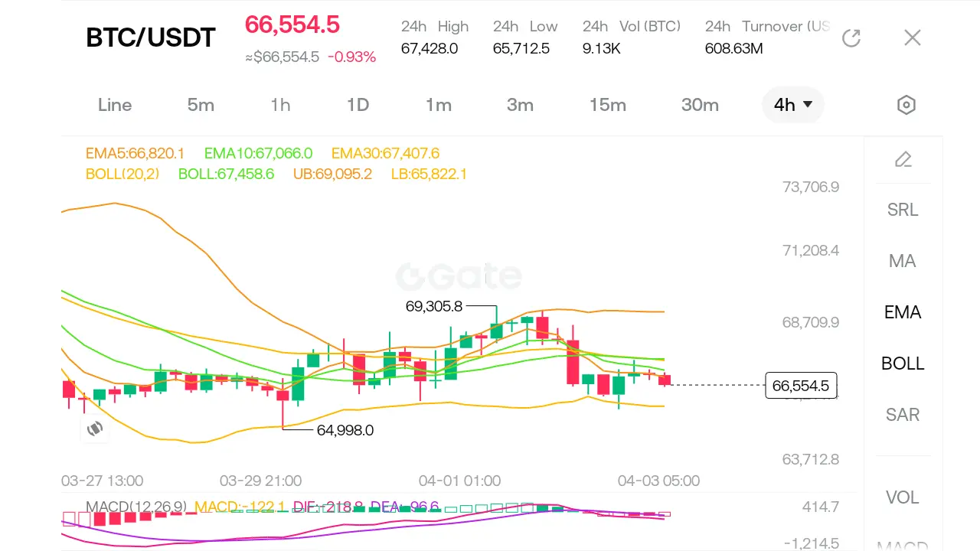
Task: Toggle the EMA indicator
Action: 903,312
